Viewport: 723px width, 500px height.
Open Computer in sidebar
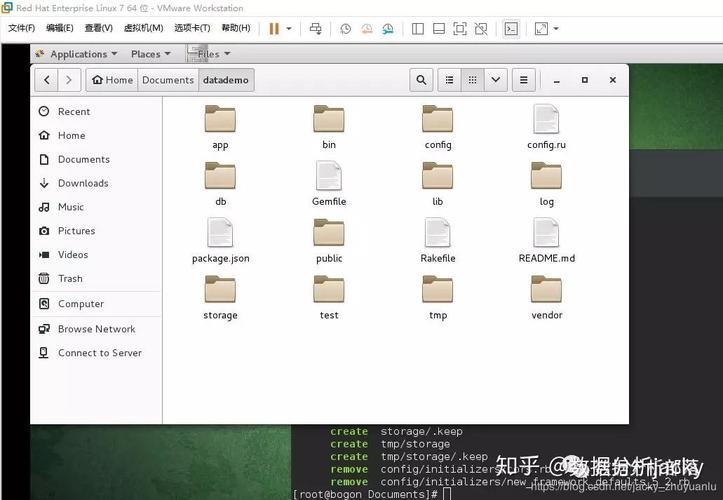[97, 304]
